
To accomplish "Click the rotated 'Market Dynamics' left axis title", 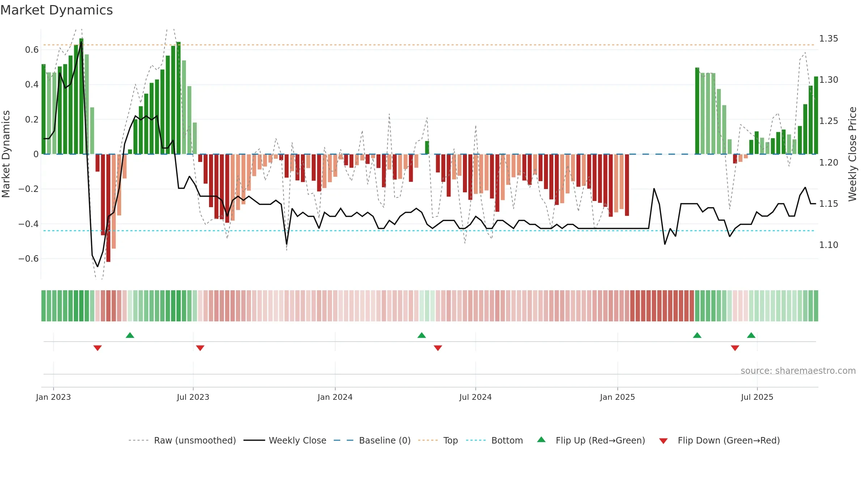I will (x=6, y=154).
